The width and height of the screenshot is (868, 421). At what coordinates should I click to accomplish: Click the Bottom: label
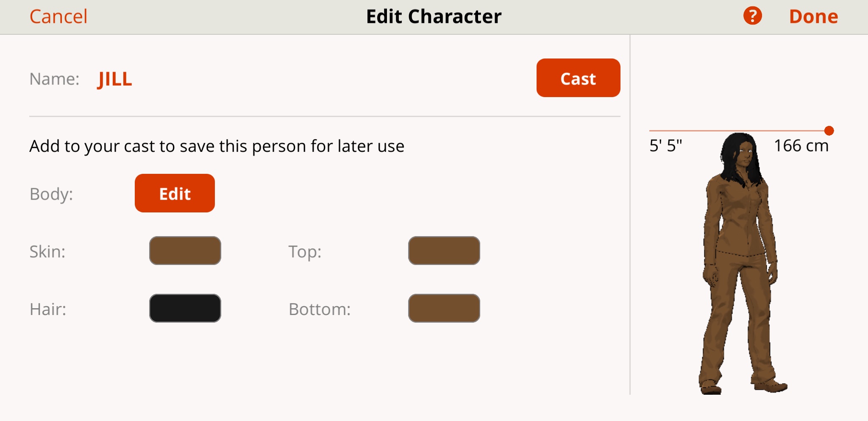point(320,309)
